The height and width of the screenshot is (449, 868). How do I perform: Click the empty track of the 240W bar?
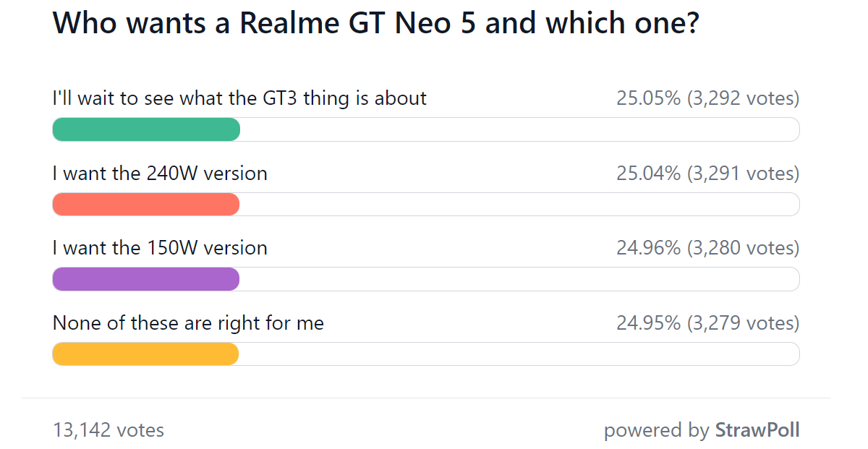click(x=519, y=205)
